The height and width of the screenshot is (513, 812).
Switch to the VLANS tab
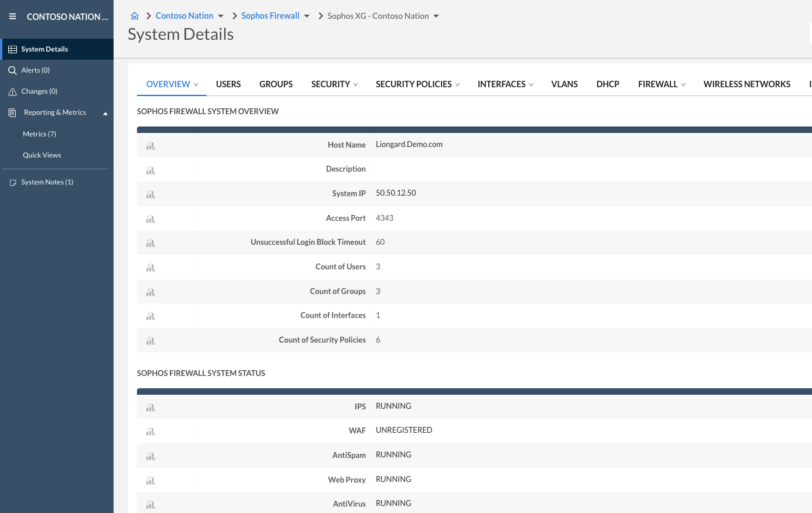pos(564,84)
